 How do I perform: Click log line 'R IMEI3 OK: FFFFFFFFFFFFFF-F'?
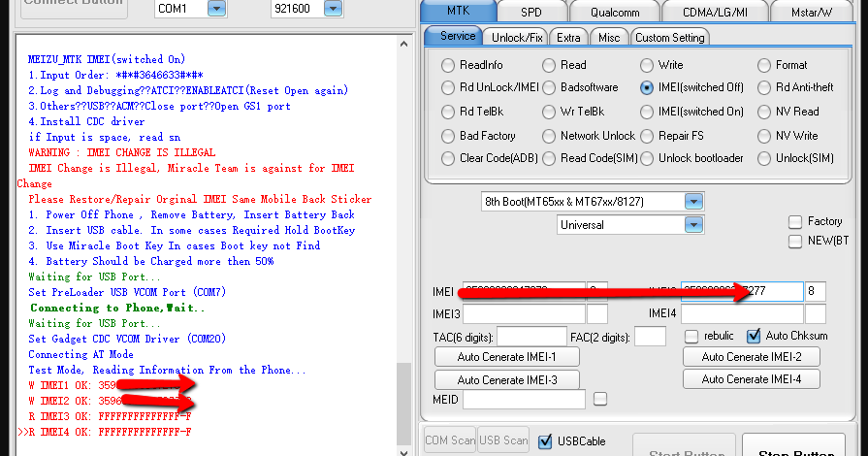111,416
